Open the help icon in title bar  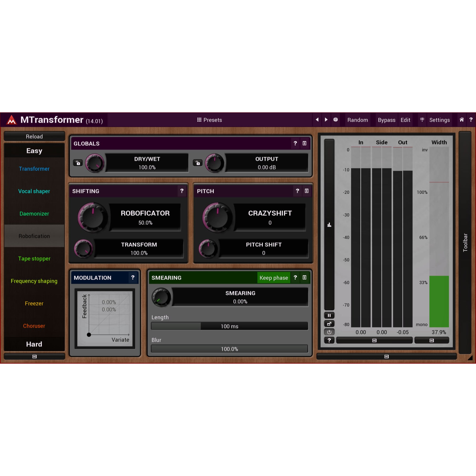tap(471, 120)
